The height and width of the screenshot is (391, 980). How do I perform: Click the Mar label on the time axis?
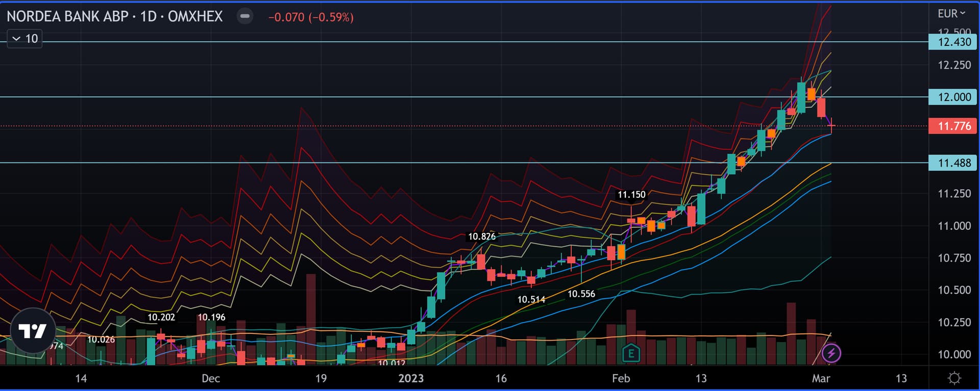point(821,378)
